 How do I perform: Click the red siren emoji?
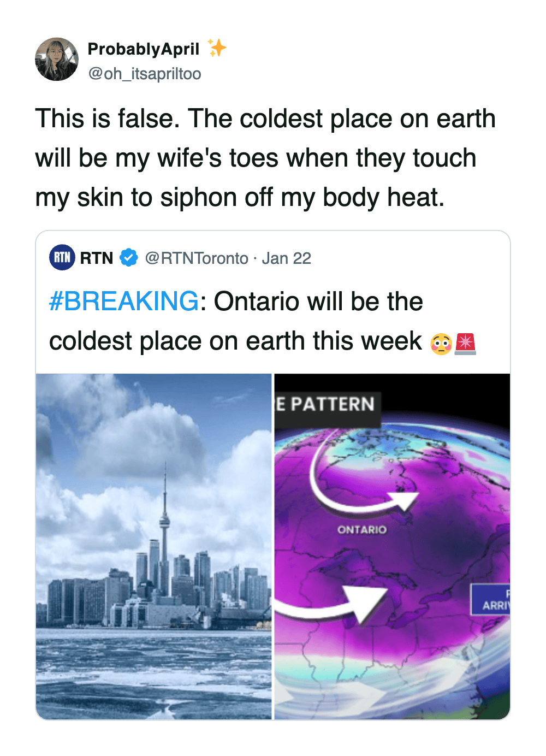coord(465,344)
